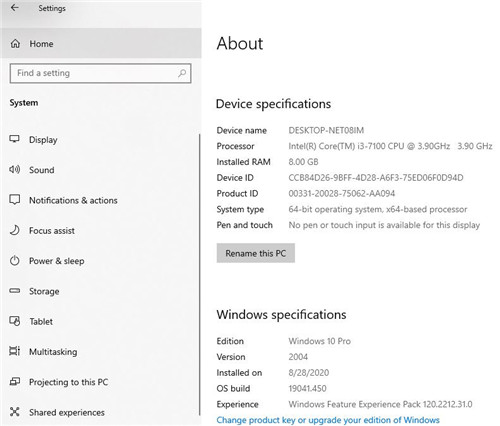Select Projecting to this PC
The image size is (500, 426).
[68, 382]
